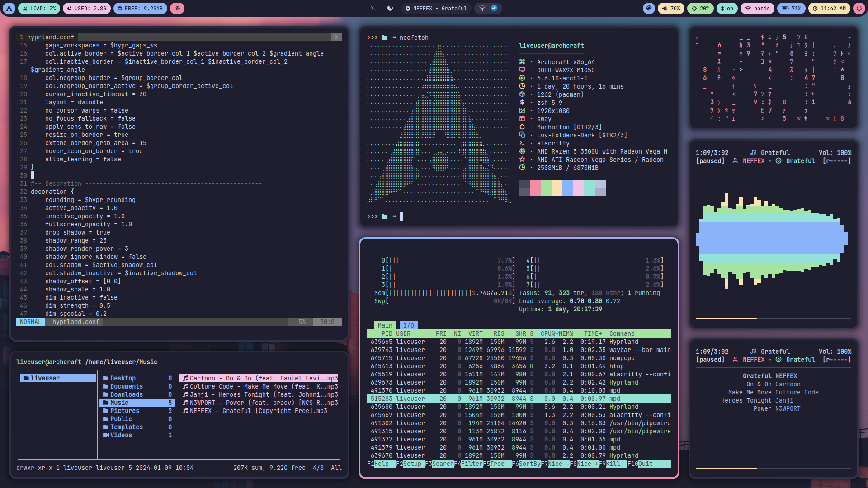Click F6 SortBy in htop footer
The height and width of the screenshot is (488, 868).
point(529,464)
